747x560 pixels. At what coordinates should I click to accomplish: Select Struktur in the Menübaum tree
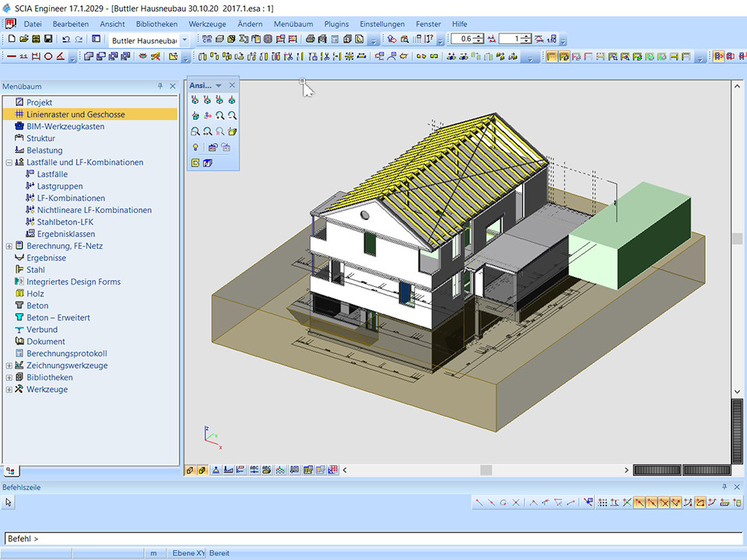40,138
